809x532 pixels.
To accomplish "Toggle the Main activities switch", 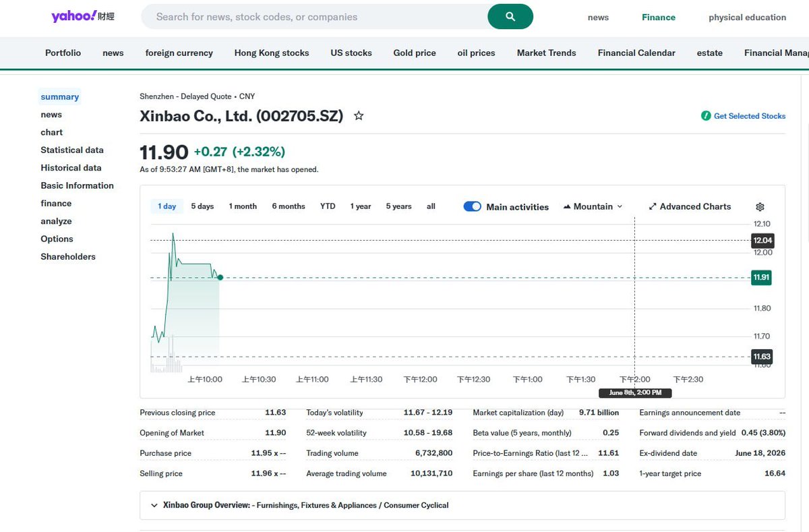I will (472, 207).
